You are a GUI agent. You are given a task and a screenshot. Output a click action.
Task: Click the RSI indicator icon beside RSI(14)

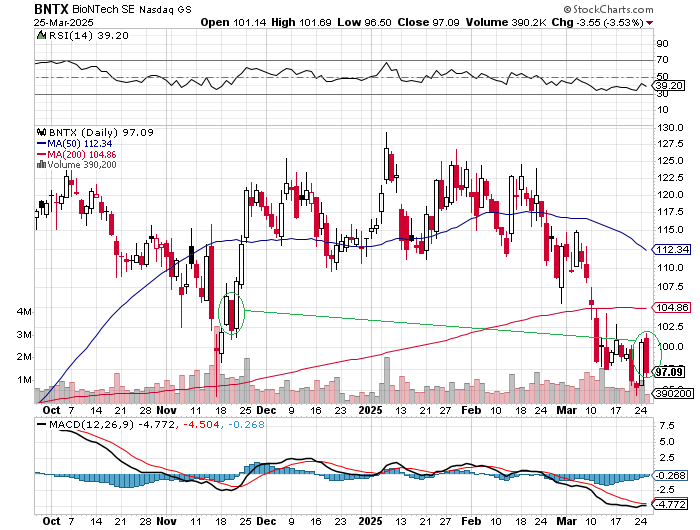[x=41, y=35]
